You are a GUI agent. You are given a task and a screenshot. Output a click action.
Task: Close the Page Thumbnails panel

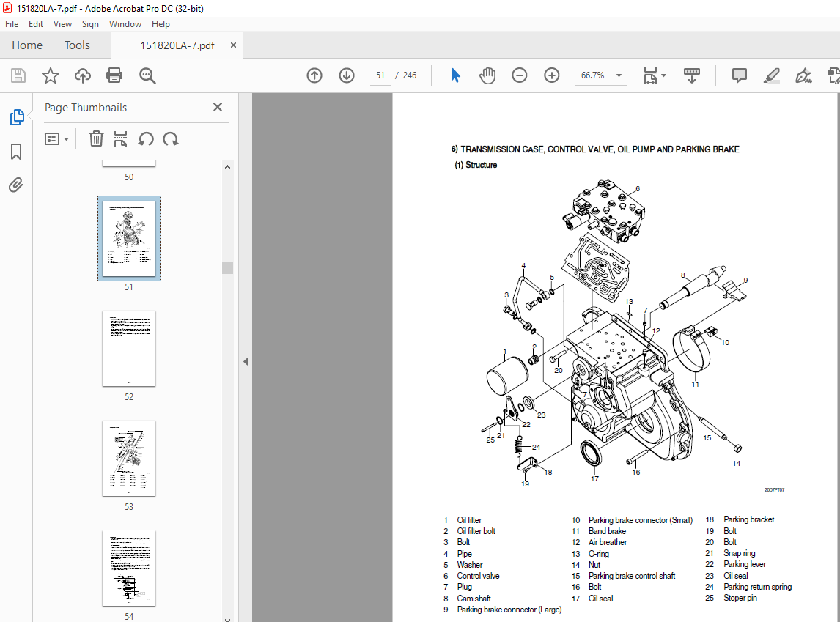point(218,107)
